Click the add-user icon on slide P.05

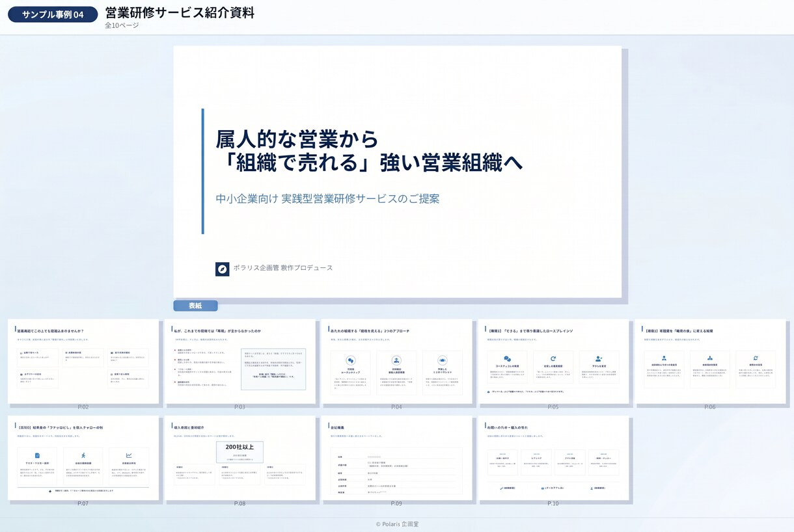coord(599,358)
